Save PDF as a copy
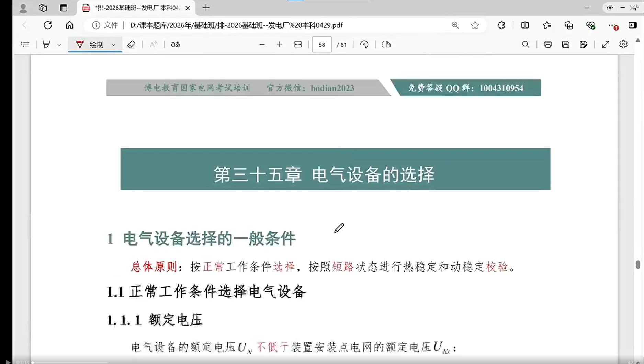This screenshot has width=644, height=364. [x=584, y=44]
